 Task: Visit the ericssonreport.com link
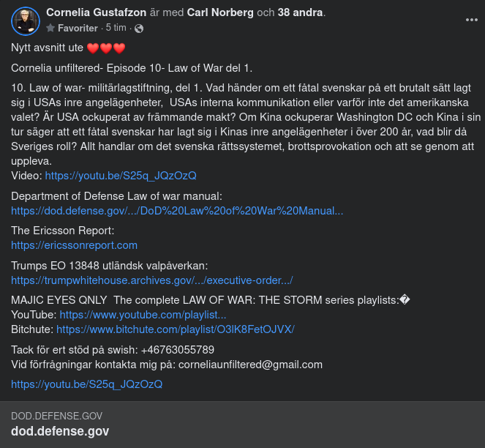tap(74, 245)
